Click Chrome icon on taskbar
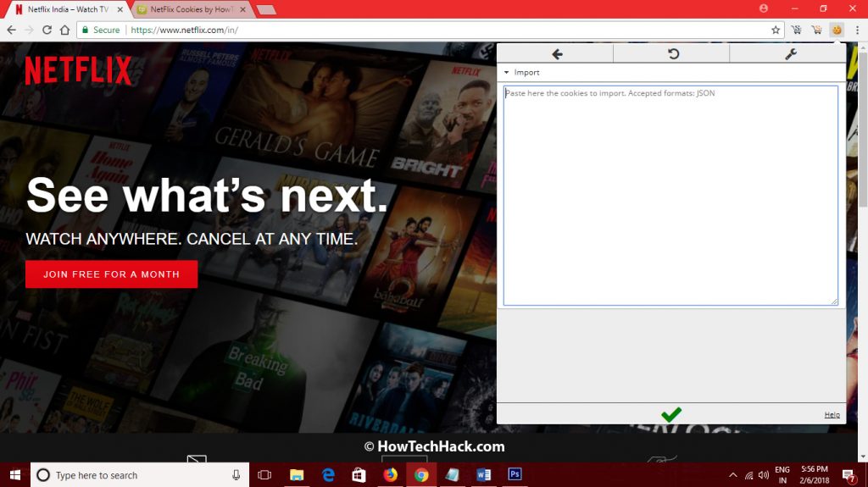868x487 pixels. tap(421, 475)
